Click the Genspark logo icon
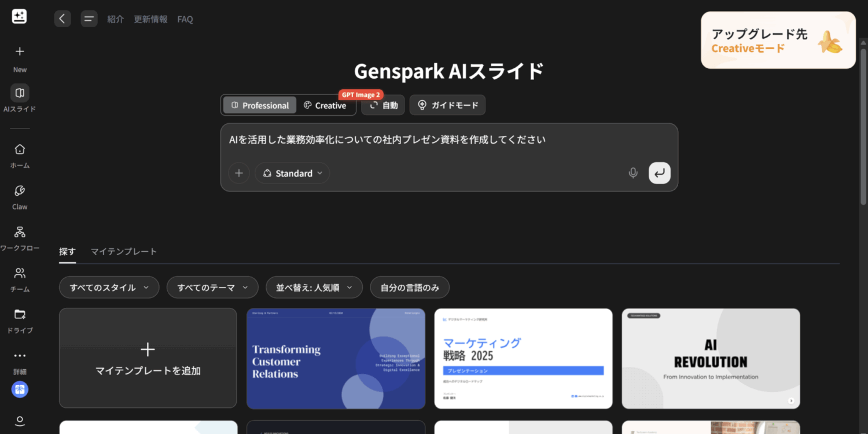Viewport: 868px width, 434px height. click(x=19, y=16)
